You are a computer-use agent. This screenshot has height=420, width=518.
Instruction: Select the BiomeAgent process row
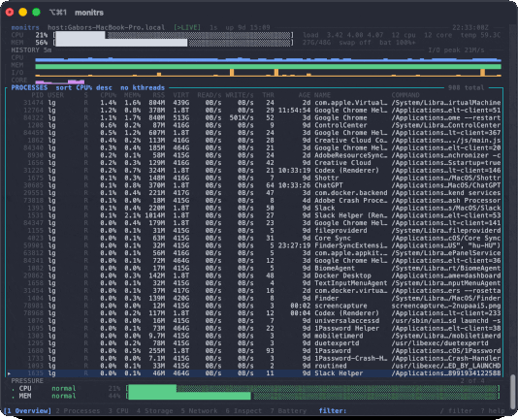point(254,268)
